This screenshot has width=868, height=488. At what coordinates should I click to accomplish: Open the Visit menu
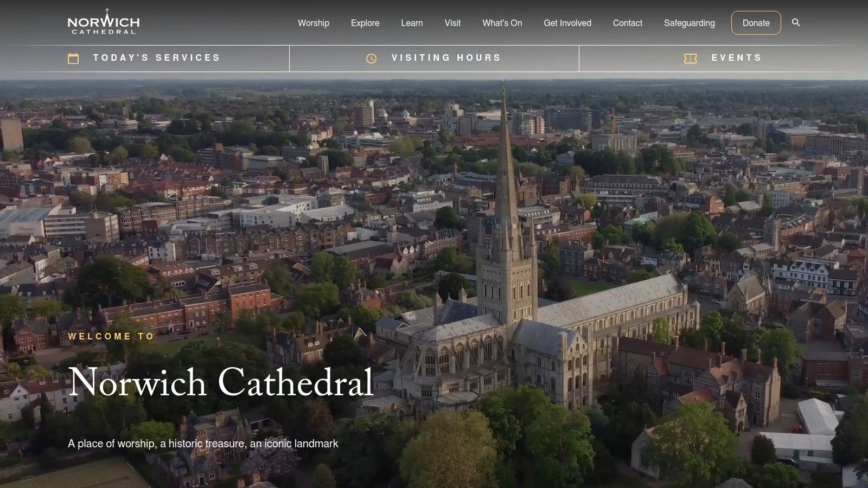[x=452, y=23]
